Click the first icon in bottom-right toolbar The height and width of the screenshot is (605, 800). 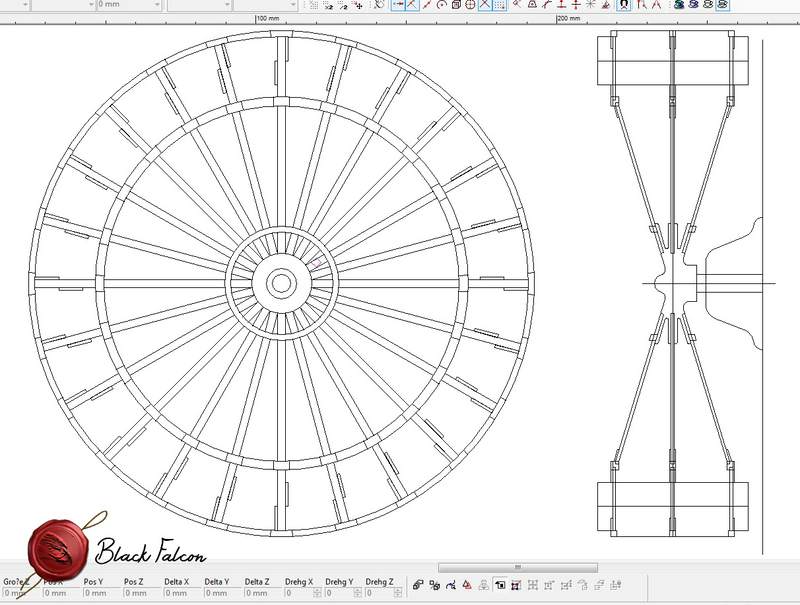pos(417,585)
